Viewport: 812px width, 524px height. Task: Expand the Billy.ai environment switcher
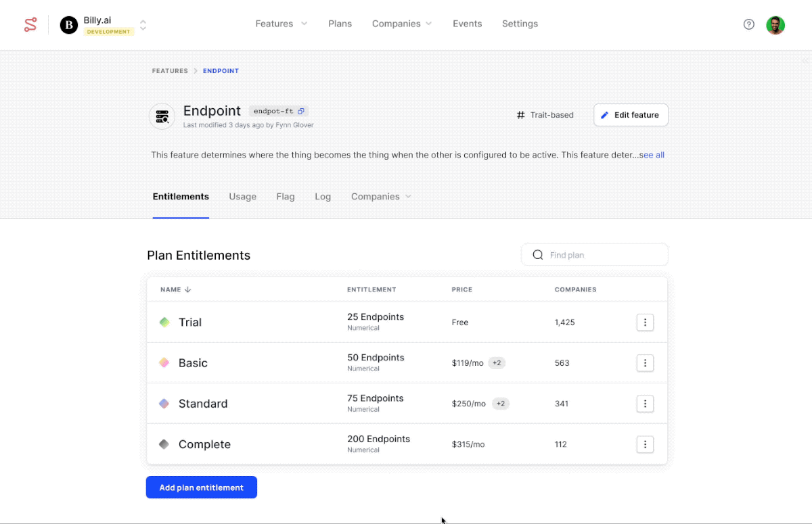(143, 26)
